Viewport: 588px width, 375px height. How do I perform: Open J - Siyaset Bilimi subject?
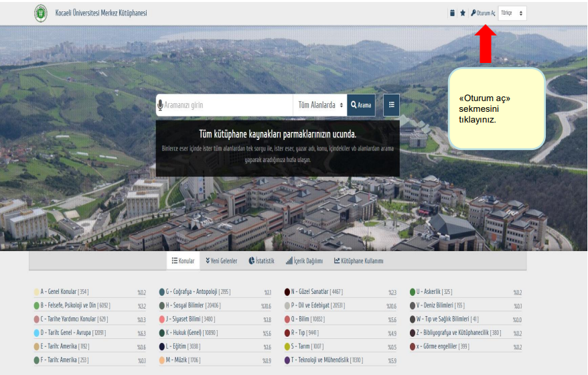(190, 319)
